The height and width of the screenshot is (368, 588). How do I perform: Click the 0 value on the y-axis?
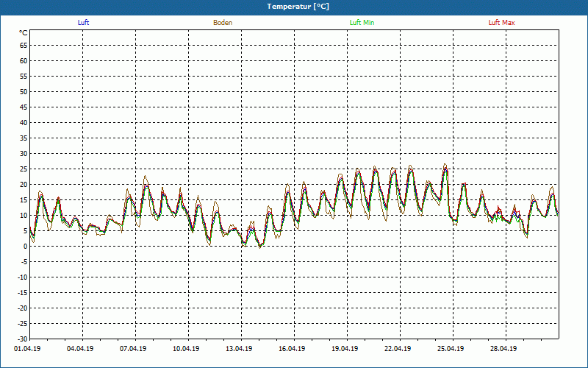point(26,247)
